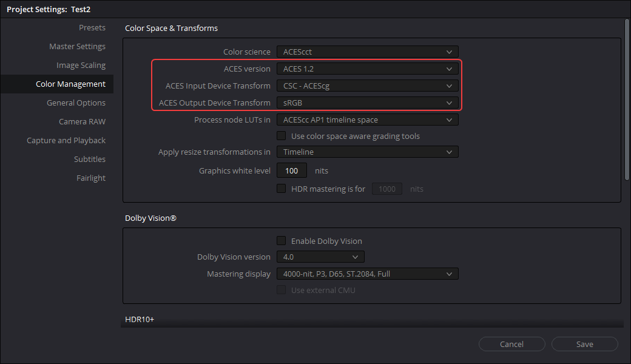
Task: Expand the Process node LUTs in dropdown
Action: (x=367, y=120)
